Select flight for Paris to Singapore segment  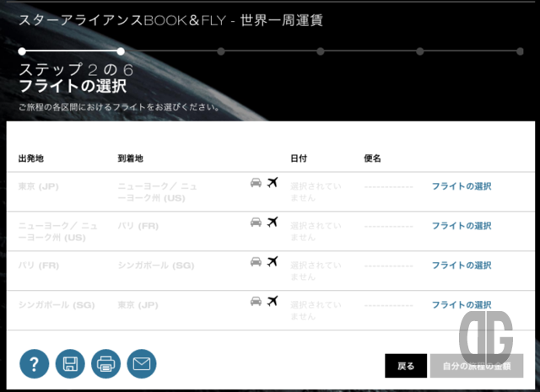462,266
